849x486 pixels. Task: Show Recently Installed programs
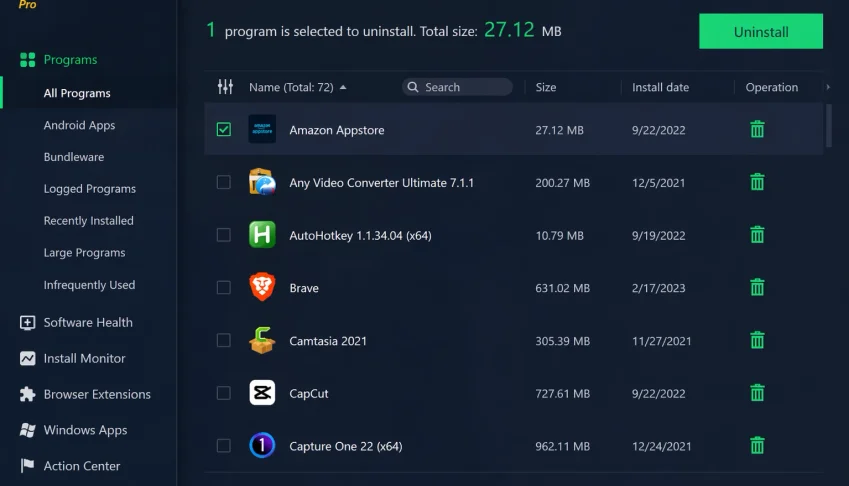pos(88,221)
